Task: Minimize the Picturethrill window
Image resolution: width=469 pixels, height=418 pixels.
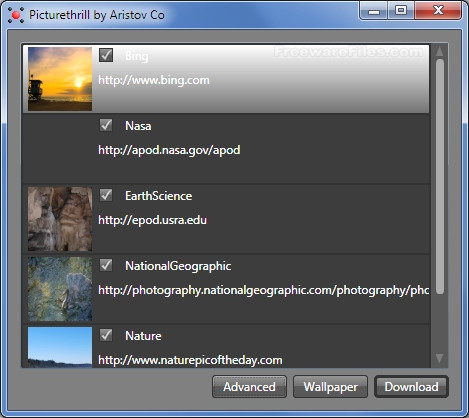Action: (374, 11)
